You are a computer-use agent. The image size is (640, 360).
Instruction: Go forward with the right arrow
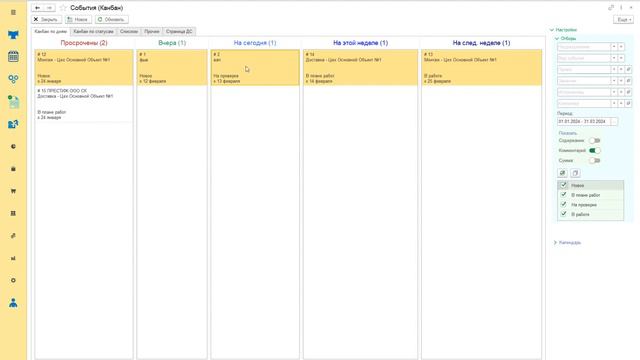[49, 8]
